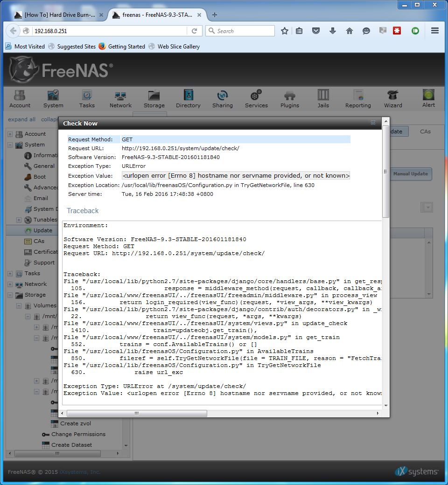
Task: Open the Pocket icon in browser toolbar
Action: pyautogui.click(x=316, y=31)
